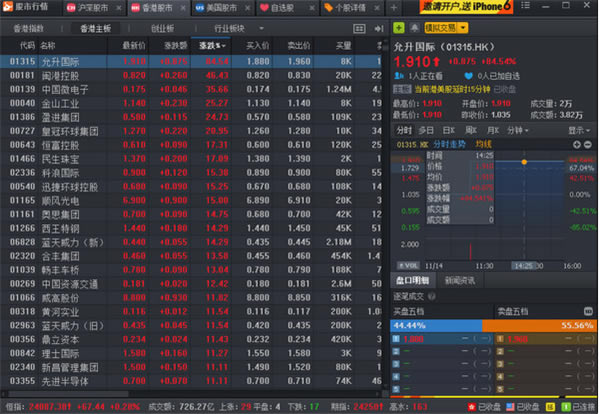Screen dimensions: 600x414
Task: Click the blue 44.44% buy ratio bar
Action: tap(436, 326)
